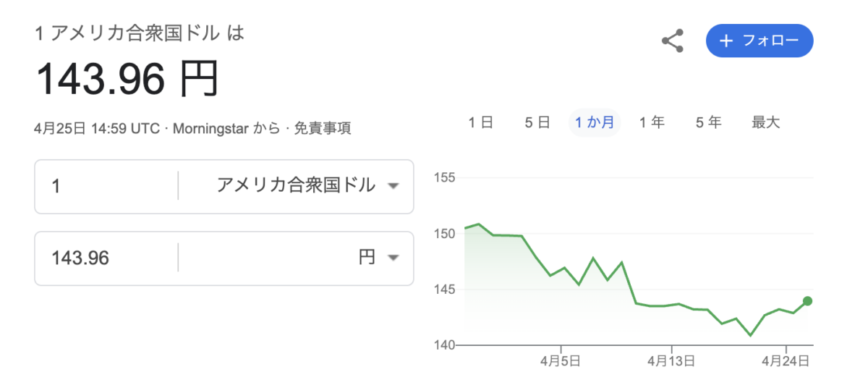This screenshot has height=380, width=868.
Task: Click the lowest dip of the chart line
Action: 750,335
